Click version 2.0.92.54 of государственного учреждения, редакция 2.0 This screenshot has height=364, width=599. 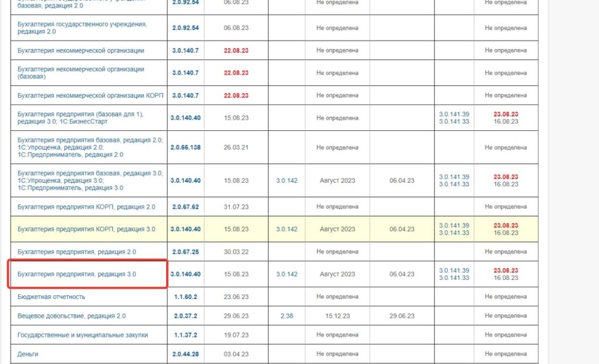[185, 28]
